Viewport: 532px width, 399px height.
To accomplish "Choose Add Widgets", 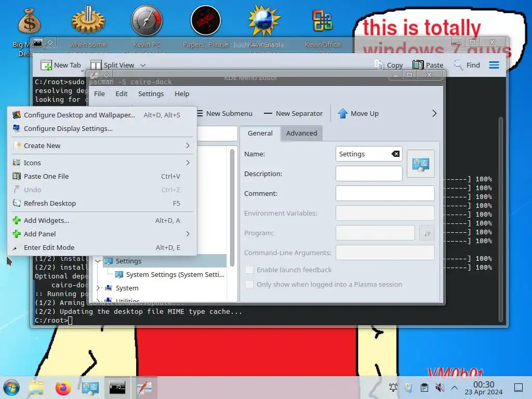I will [x=102, y=220].
